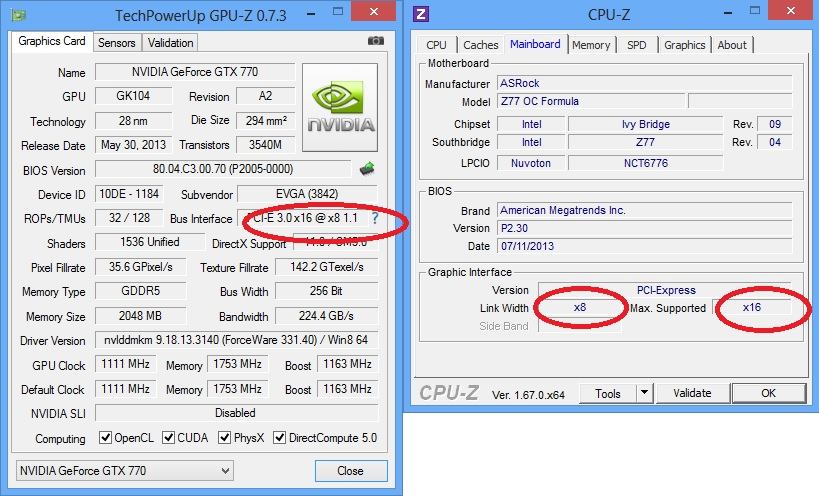Click the Validate button in CPU-Z

tap(693, 393)
